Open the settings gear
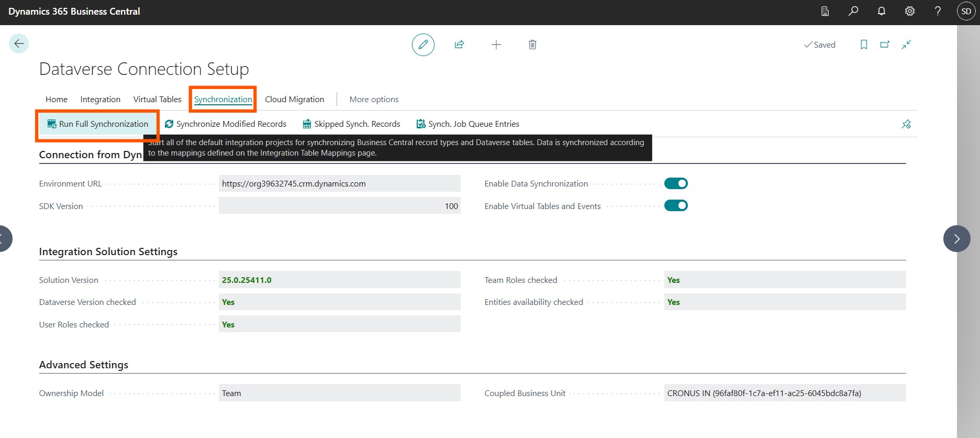 (910, 11)
